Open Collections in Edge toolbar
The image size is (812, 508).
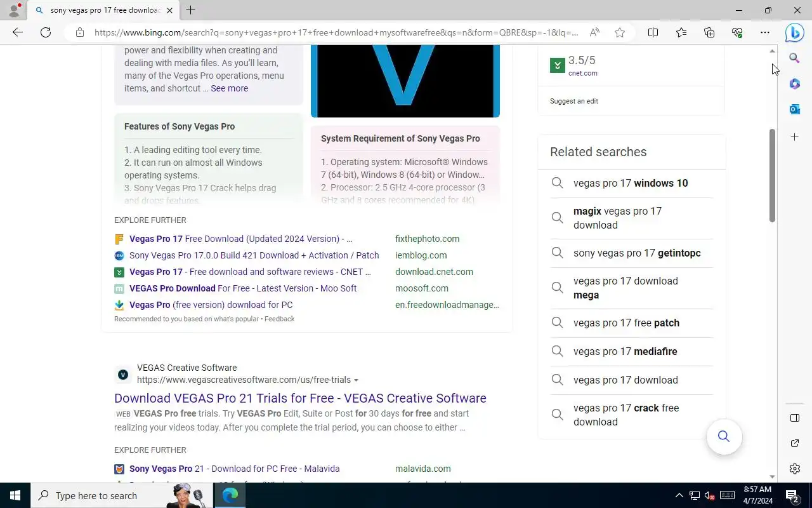[x=709, y=32]
